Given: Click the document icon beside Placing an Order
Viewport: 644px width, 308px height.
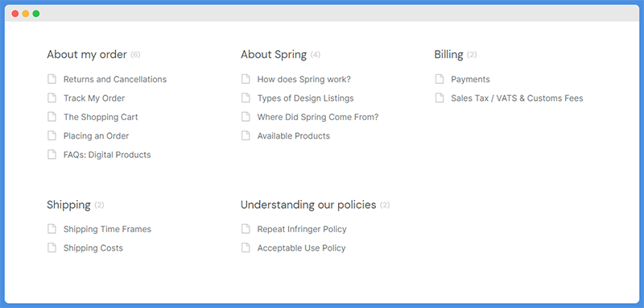Looking at the screenshot, I should click(52, 135).
